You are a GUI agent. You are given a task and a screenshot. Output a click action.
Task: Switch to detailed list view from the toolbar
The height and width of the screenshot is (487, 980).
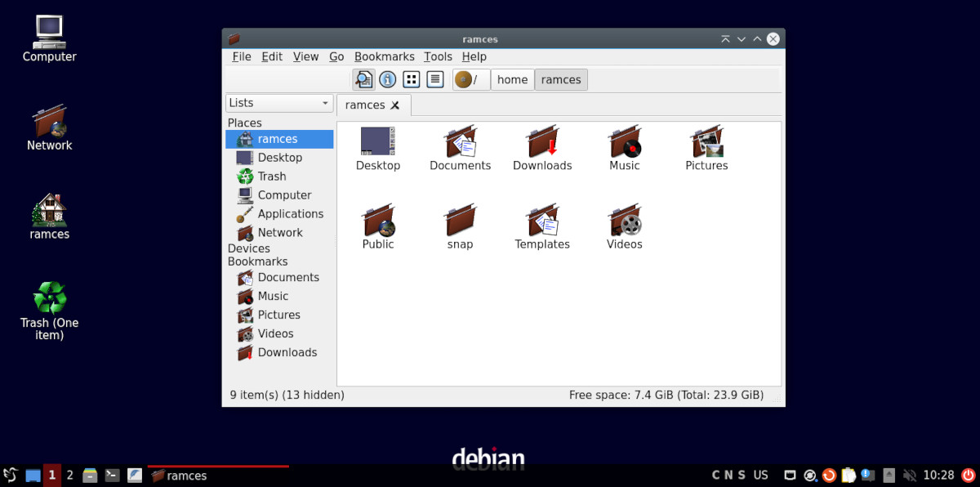pyautogui.click(x=434, y=79)
